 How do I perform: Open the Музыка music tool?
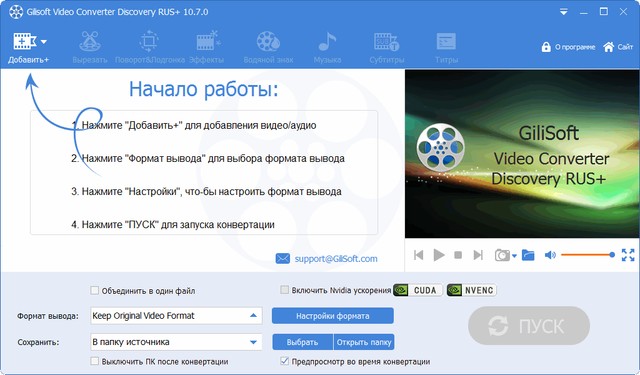coord(327,47)
